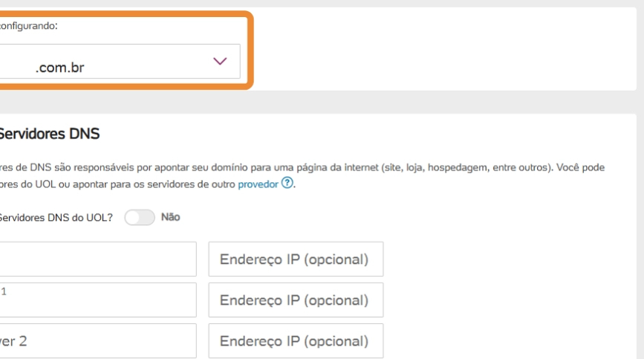Viewport: 644px width, 359px height.
Task: Focus the server field labeled with '1'
Action: (97, 300)
